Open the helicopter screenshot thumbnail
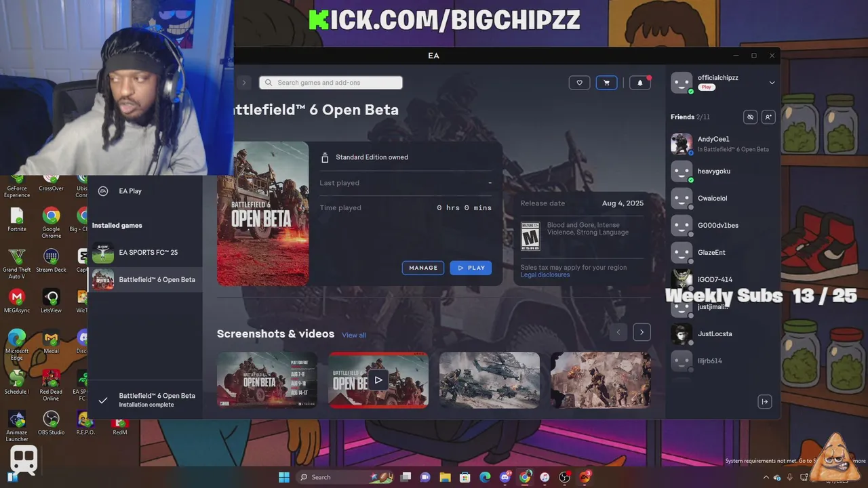The height and width of the screenshot is (488, 868). click(490, 380)
